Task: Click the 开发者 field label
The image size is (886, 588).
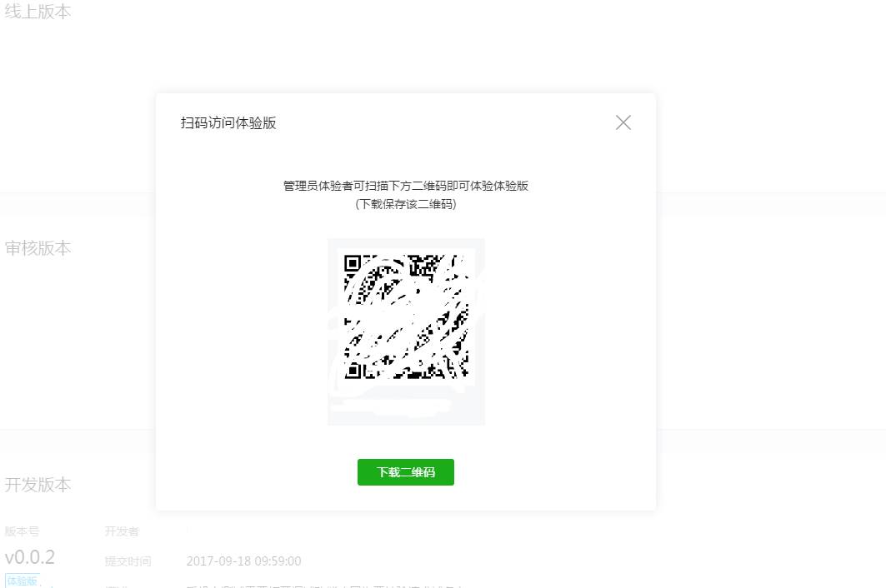Action: coord(122,531)
